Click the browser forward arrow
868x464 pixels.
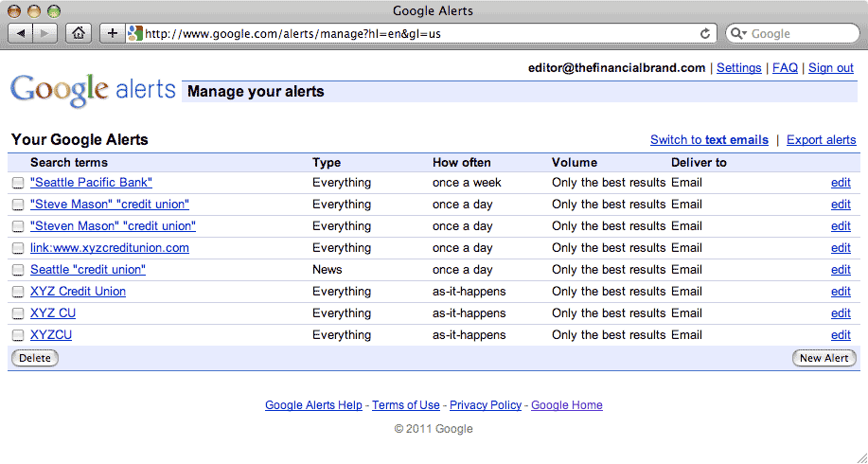coord(44,33)
